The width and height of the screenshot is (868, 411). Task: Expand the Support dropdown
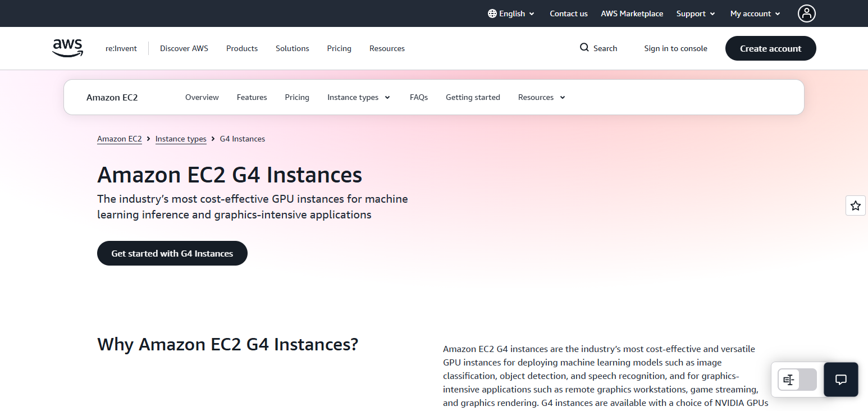coord(696,13)
